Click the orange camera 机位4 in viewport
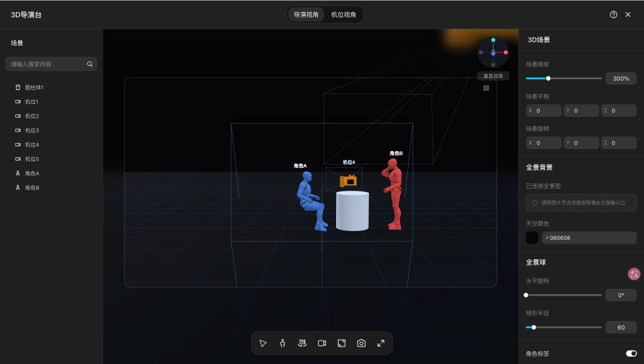This screenshot has width=644, height=364. (348, 181)
